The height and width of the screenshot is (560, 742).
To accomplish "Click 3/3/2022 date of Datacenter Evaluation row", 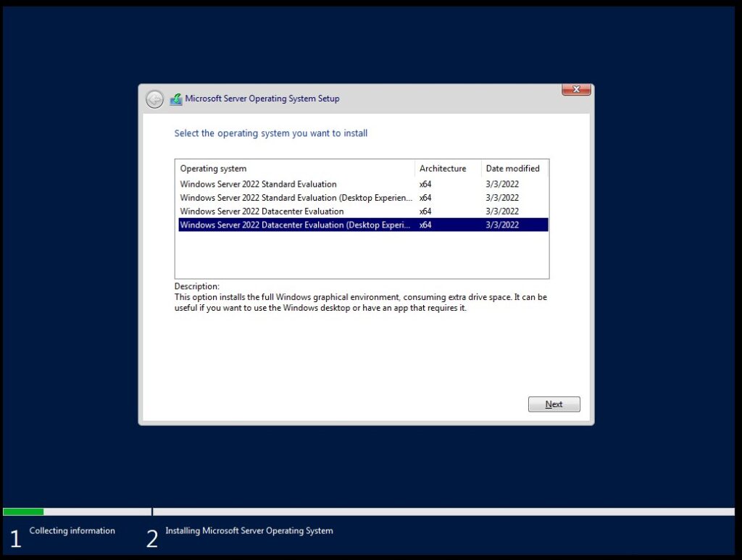I will pyautogui.click(x=502, y=212).
